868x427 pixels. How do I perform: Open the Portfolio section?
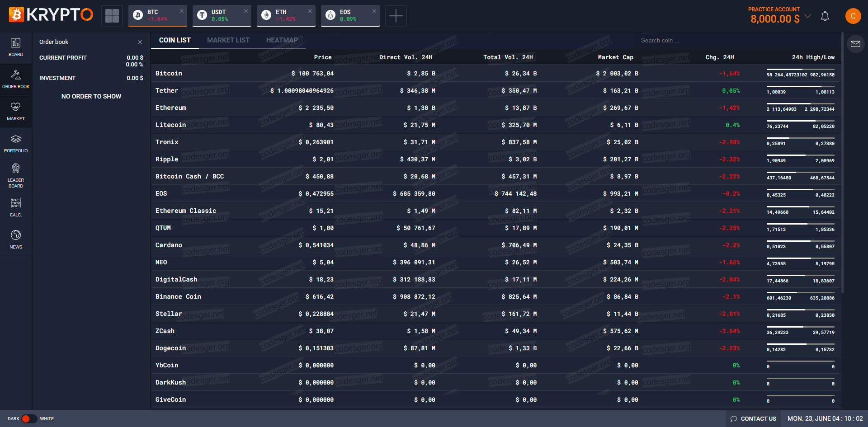pyautogui.click(x=16, y=143)
